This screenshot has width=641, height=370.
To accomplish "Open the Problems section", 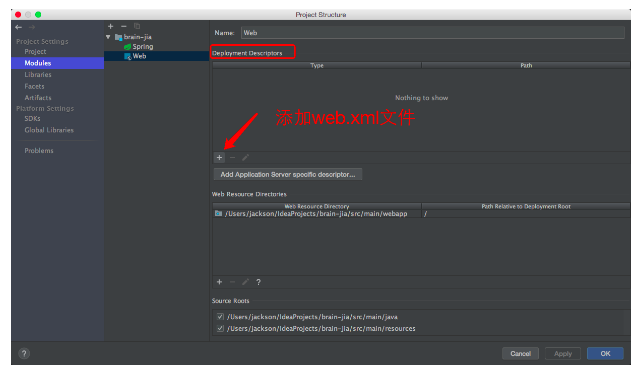I will (39, 150).
